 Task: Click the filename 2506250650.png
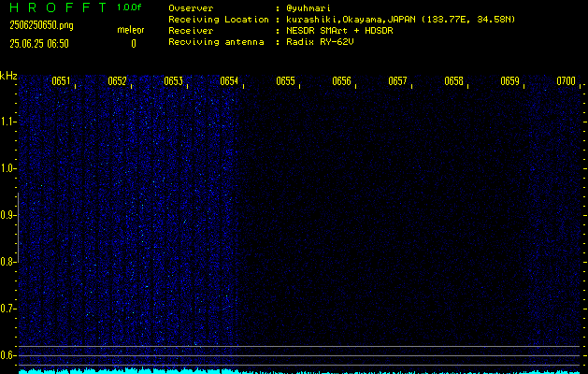[x=42, y=25]
